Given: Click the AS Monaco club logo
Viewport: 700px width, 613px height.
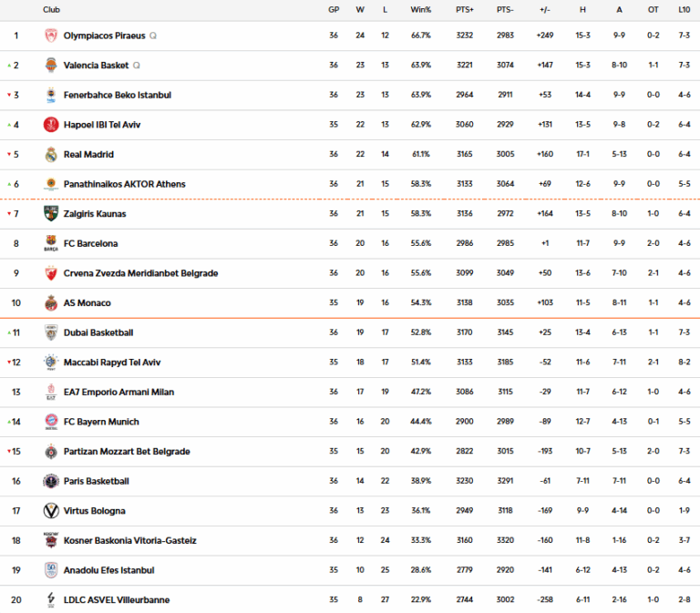Looking at the screenshot, I should point(51,303).
